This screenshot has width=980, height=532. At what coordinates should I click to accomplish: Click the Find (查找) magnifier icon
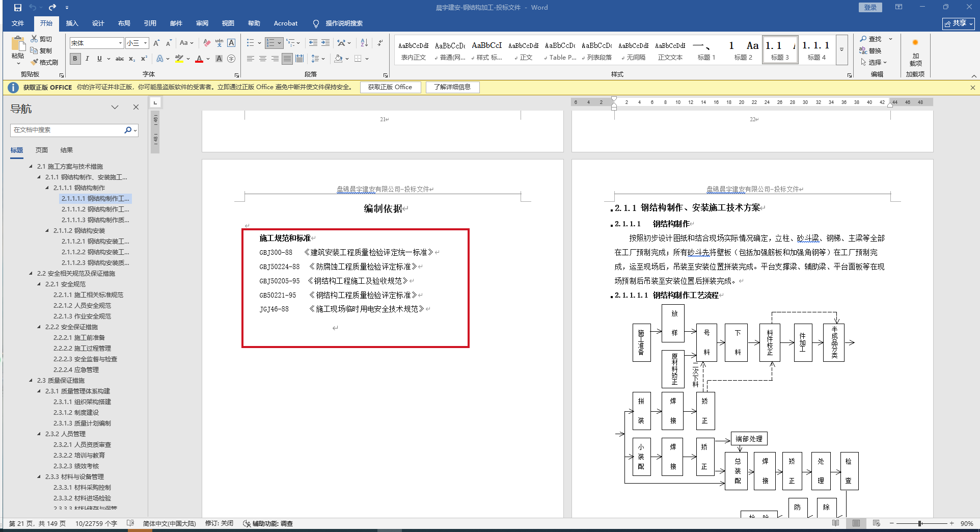coord(863,39)
